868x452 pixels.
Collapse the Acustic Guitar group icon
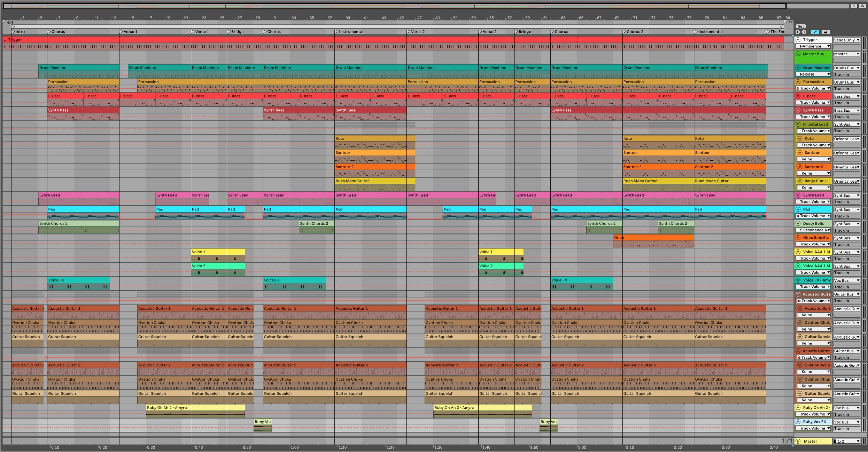[x=798, y=351]
